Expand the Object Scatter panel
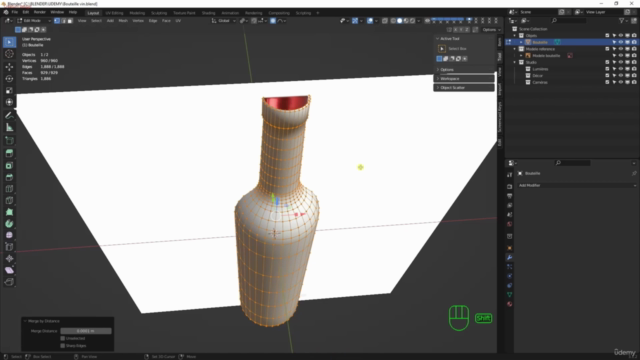 [464, 87]
